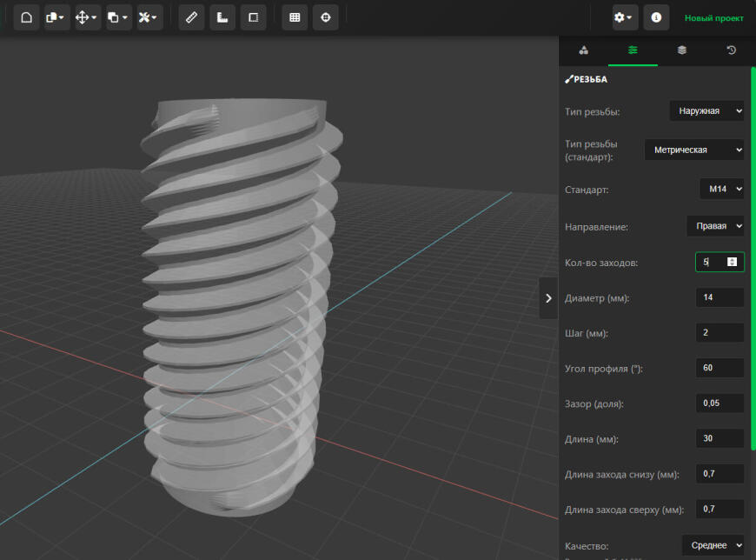Toggle the grid icon in toolbar
The height and width of the screenshot is (560, 756).
coord(295,18)
